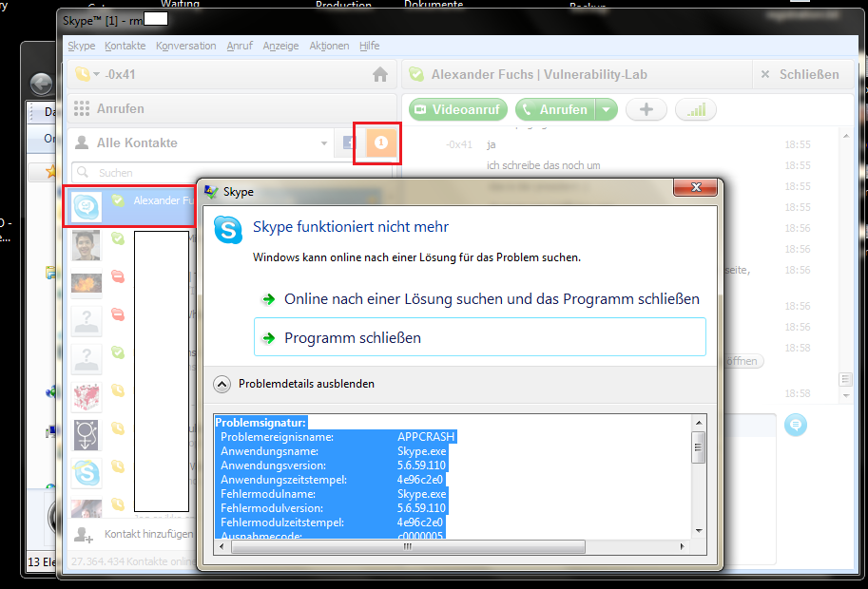Screen dimensions: 868x589
Task: Select the contact with man's photo avatar
Action: pos(87,245)
